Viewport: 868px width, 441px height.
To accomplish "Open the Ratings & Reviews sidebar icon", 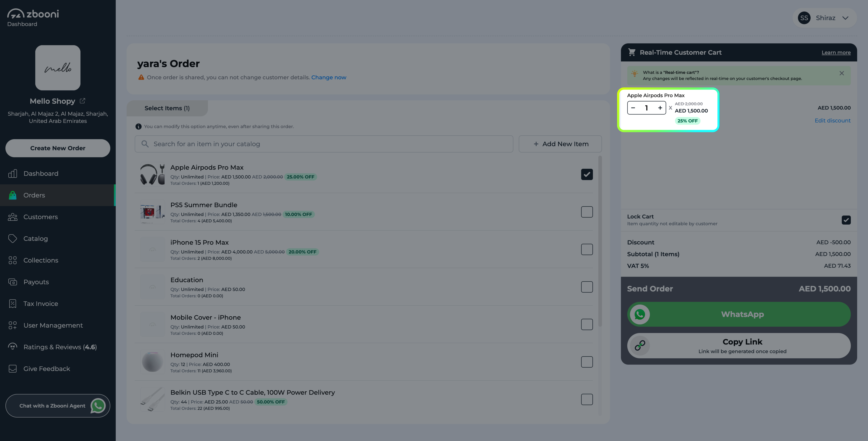I will (x=13, y=347).
